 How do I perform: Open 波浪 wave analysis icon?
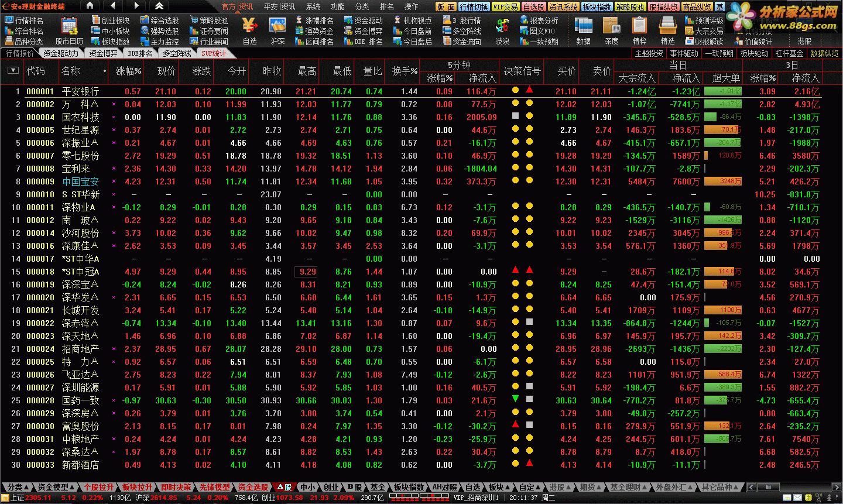point(502,32)
